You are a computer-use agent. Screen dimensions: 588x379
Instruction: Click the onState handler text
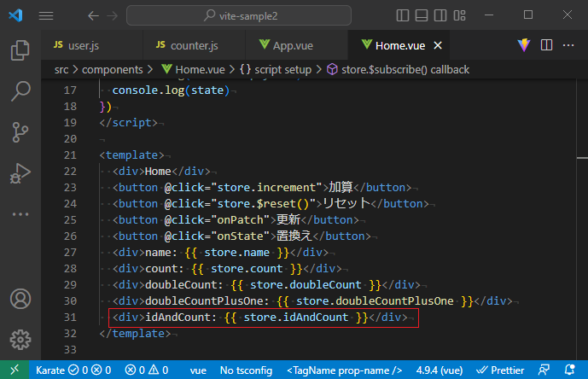[x=241, y=236]
